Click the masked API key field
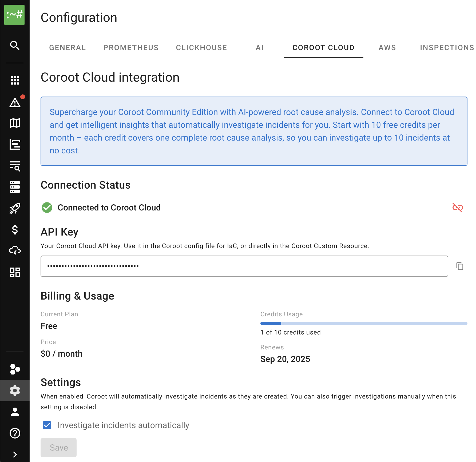Screen dimensions: 476x462 pos(244,266)
